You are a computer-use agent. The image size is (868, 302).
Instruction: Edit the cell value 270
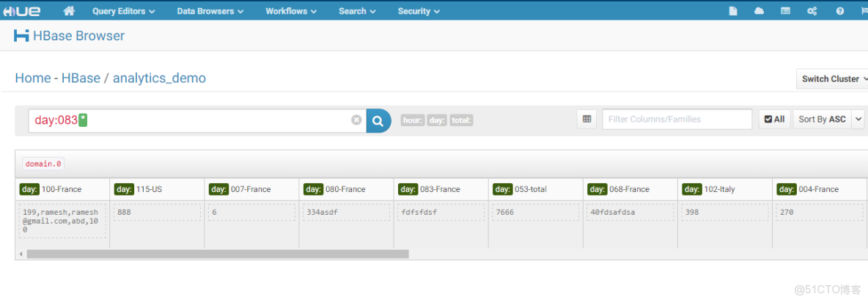tap(820, 213)
